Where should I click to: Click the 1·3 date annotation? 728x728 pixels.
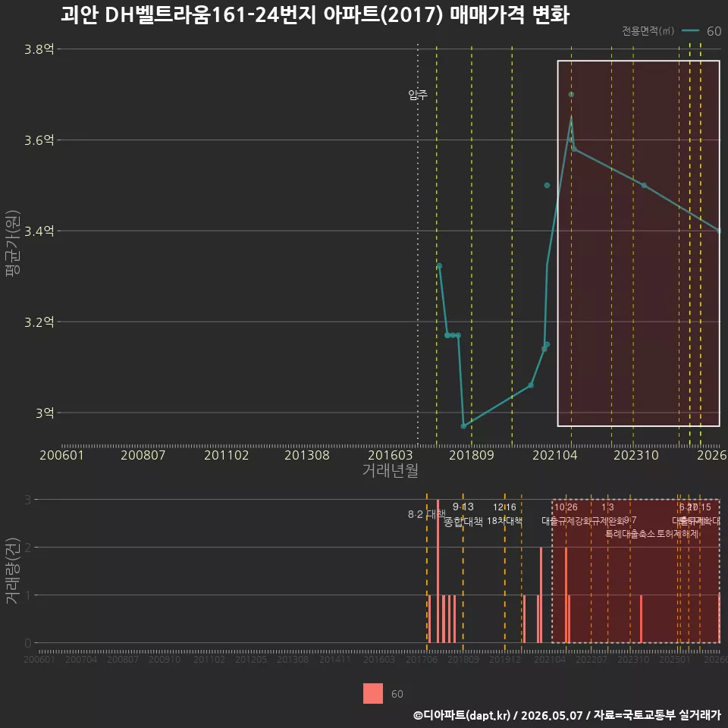click(x=607, y=507)
